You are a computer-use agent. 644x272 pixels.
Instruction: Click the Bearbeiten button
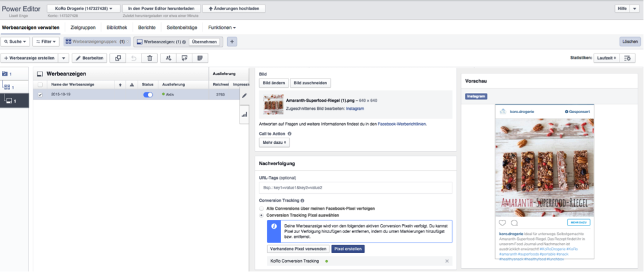tap(89, 58)
